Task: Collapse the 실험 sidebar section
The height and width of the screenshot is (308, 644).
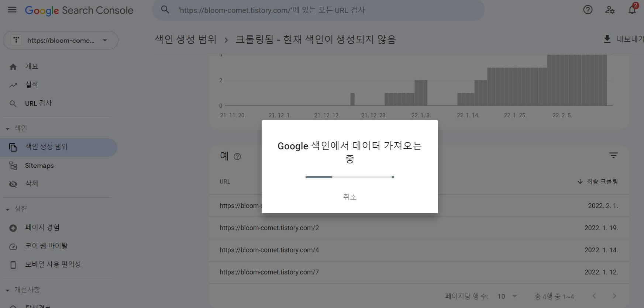Action: pyautogui.click(x=7, y=210)
